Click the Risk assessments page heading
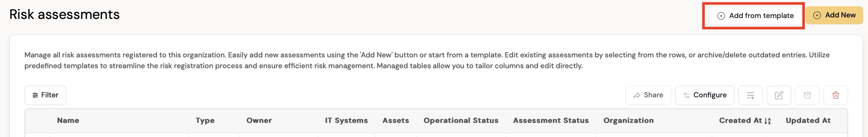The image size is (868, 137). coord(64,14)
